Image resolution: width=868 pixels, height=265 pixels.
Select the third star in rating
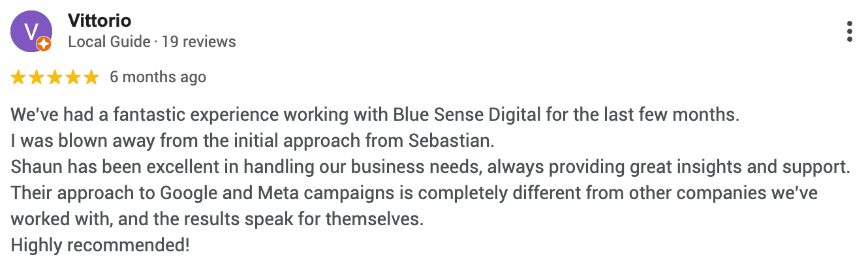pos(55,78)
